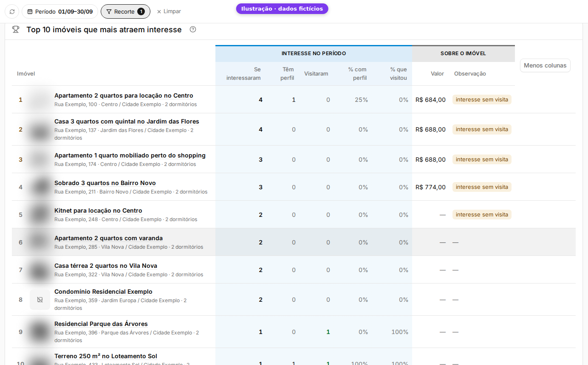Click the trophy icon beside Top 10 heading
Image resolution: width=588 pixels, height=365 pixels.
click(x=16, y=29)
